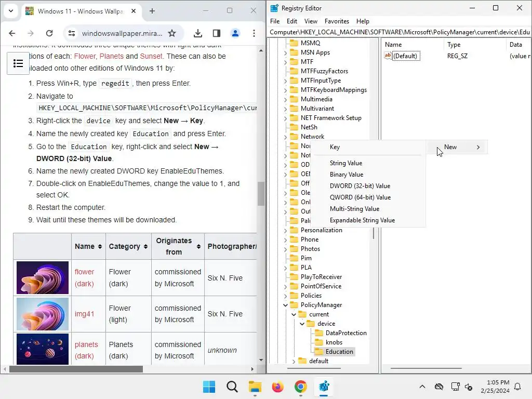Click the Chrome address bar URL
The width and height of the screenshot is (532, 399).
pyautogui.click(x=122, y=33)
